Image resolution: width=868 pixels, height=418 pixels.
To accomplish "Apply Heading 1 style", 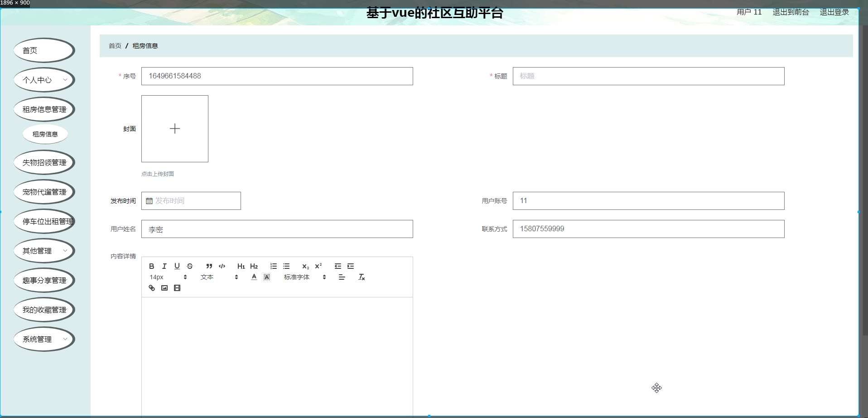I will coord(241,266).
